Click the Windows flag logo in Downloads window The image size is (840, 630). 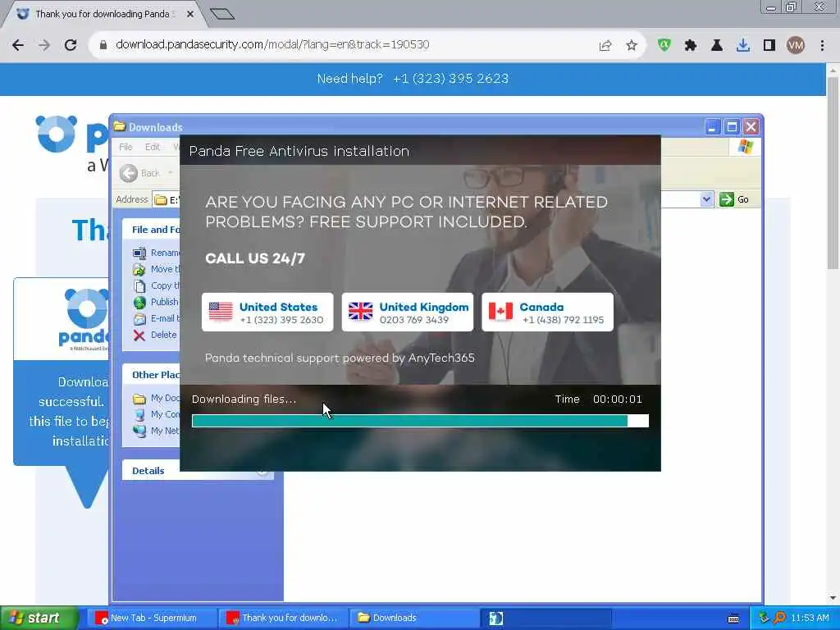745,147
